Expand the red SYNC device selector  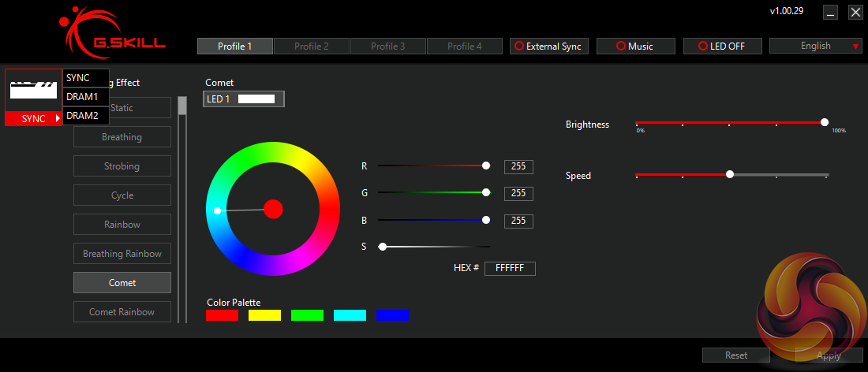(34, 118)
